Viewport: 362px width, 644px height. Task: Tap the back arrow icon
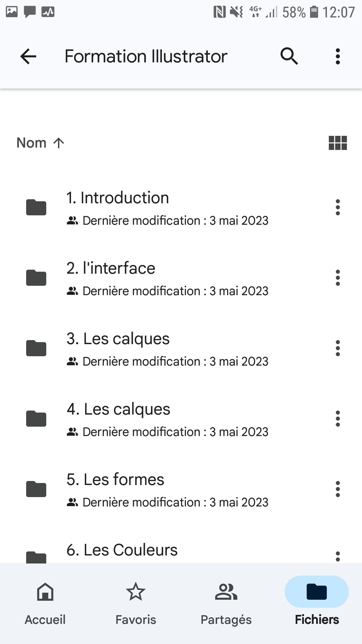point(28,56)
